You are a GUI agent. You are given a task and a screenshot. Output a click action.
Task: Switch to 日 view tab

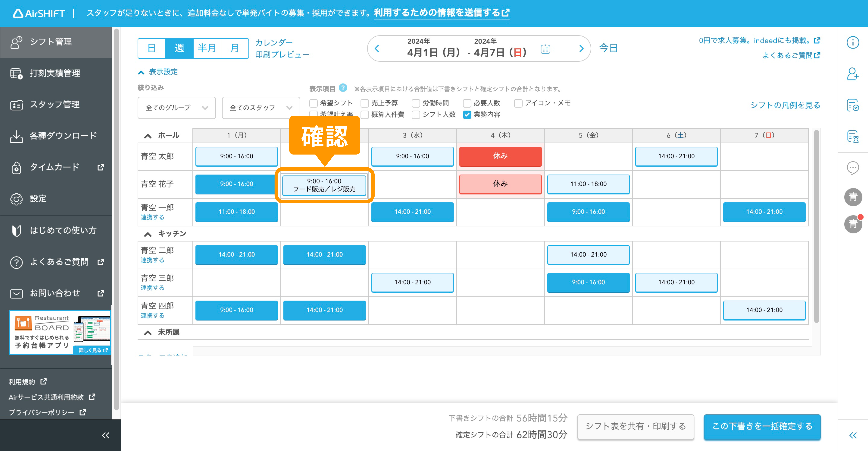(x=152, y=49)
